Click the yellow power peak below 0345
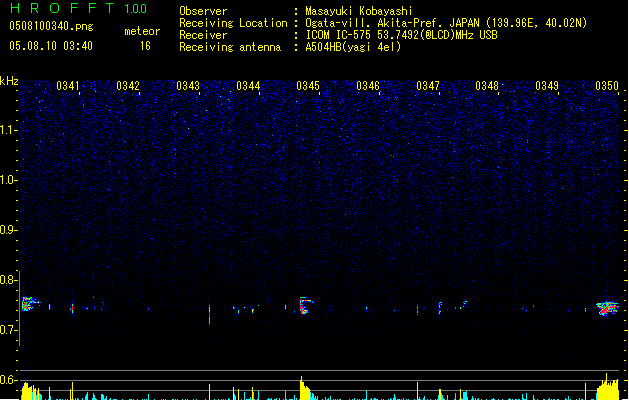The height and width of the screenshot is (400, 629). pyautogui.click(x=304, y=388)
